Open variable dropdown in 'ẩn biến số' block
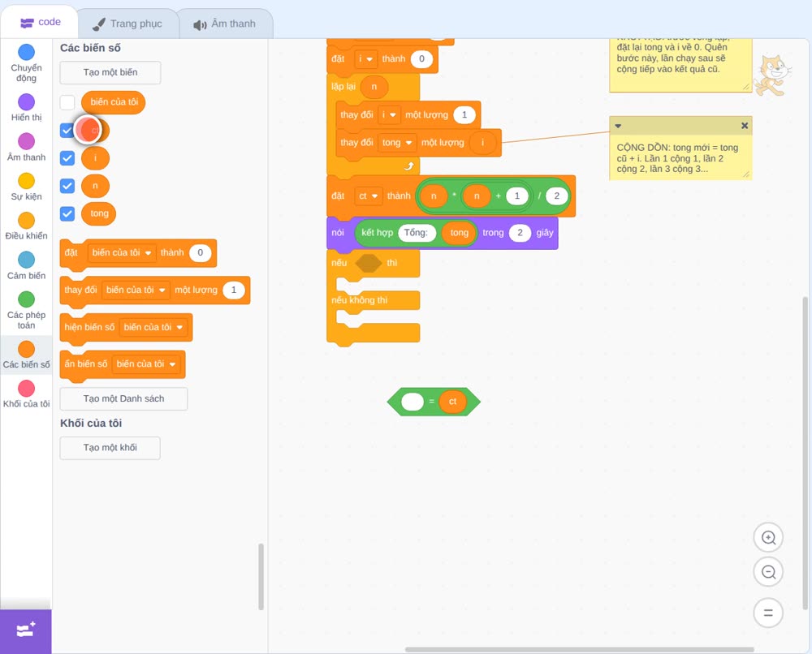The image size is (812, 654). [146, 364]
